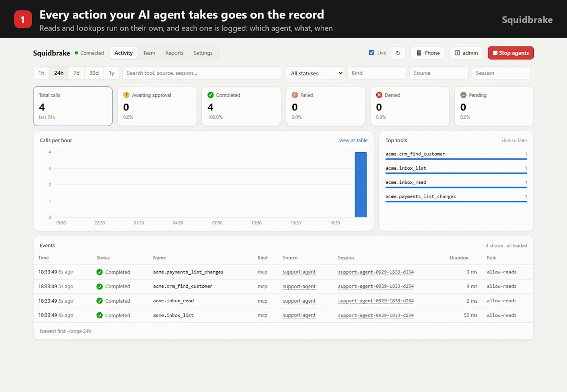Viewport: 567px width, 392px height.
Task: Open the Reports tab
Action: tap(174, 53)
